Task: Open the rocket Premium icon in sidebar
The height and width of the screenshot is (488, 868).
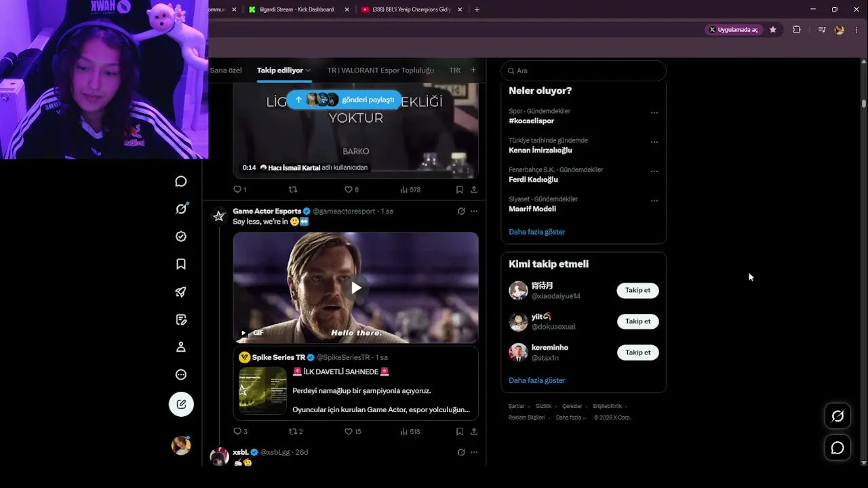Action: click(x=181, y=292)
